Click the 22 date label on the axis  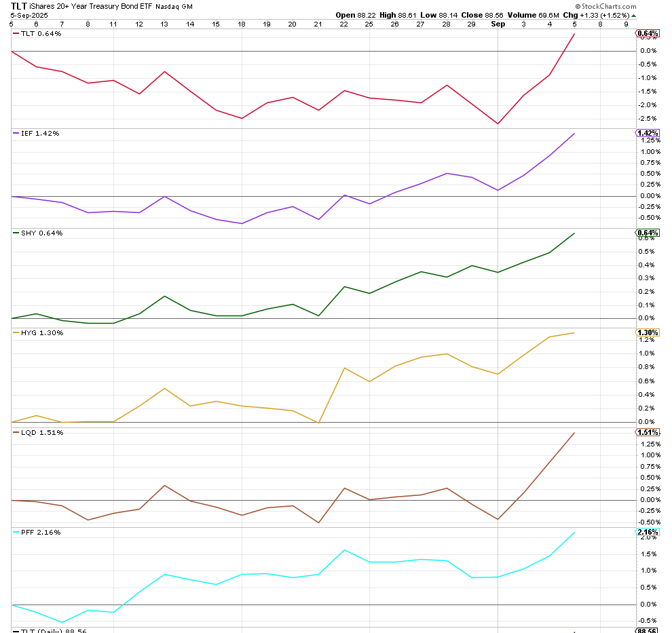point(344,24)
